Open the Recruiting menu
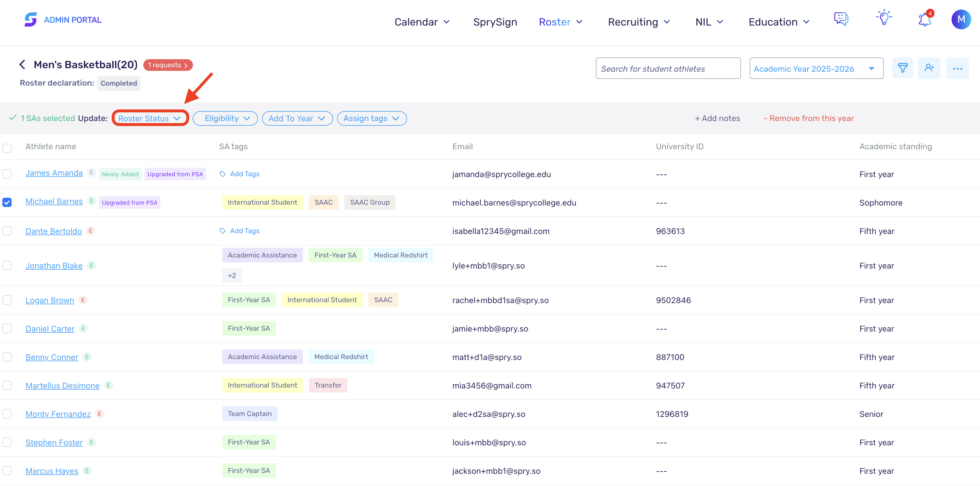This screenshot has width=980, height=486. point(639,22)
